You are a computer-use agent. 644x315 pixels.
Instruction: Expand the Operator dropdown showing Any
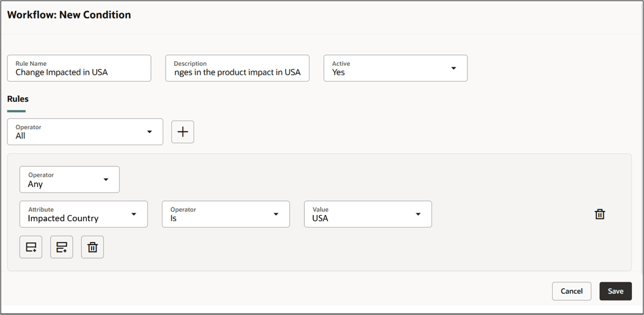69,180
